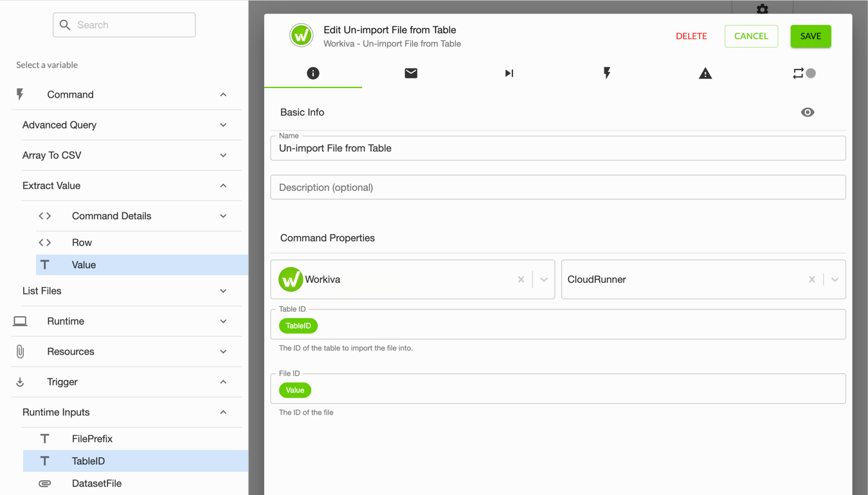Click the Command Details code brackets icon
Viewport: 868px width, 495px height.
45,216
